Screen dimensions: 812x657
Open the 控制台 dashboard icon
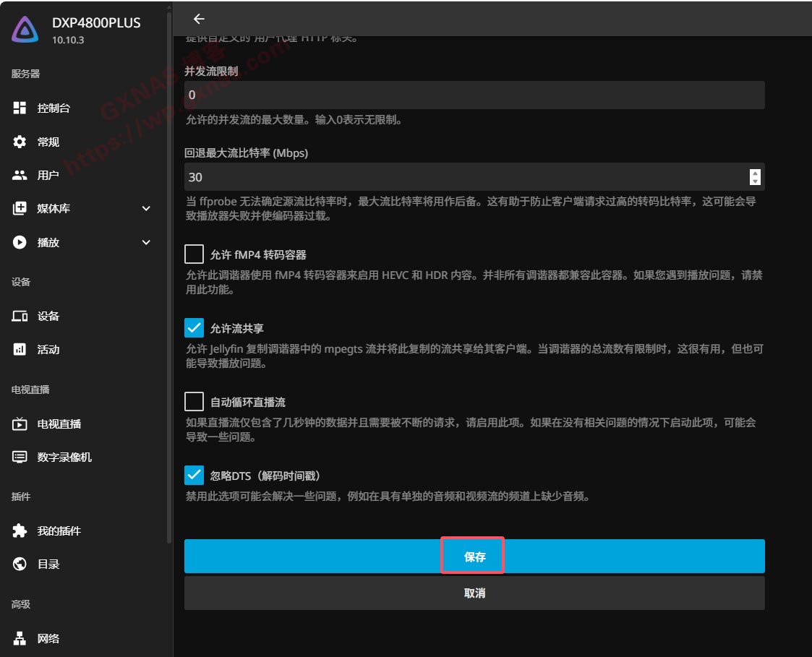tap(20, 108)
